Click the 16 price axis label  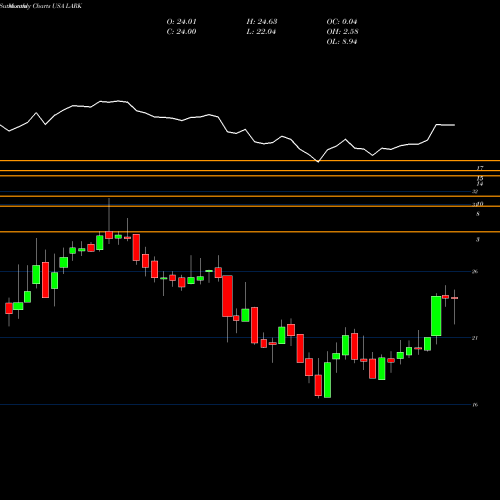pyautogui.click(x=475, y=405)
